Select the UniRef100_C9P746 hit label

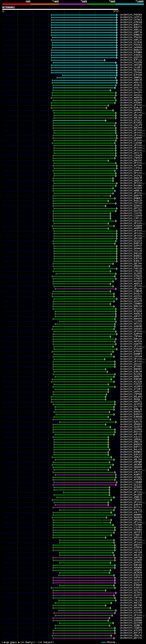[131, 598]
